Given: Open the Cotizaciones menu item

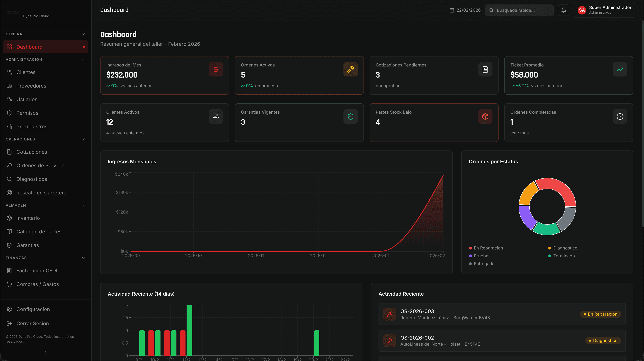Looking at the screenshot, I should pos(32,152).
